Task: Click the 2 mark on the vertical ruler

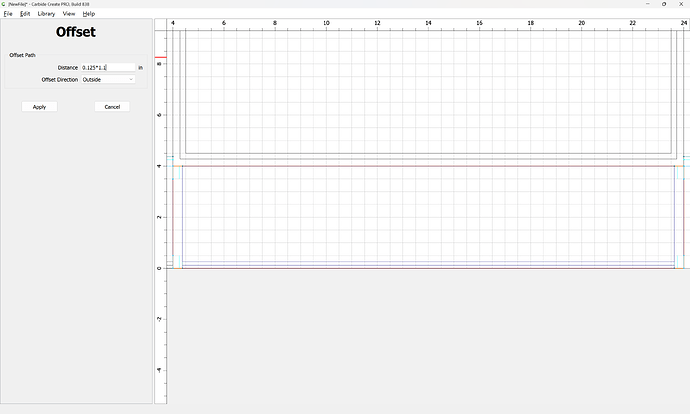Action: pyautogui.click(x=160, y=217)
